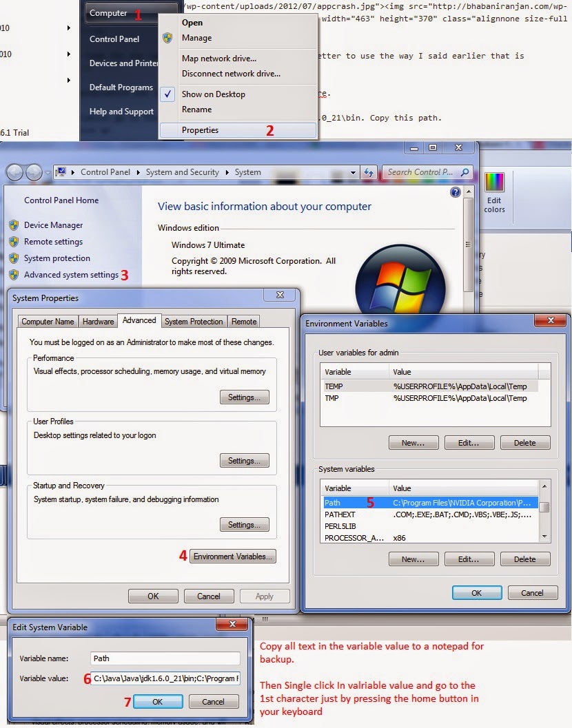Select Properties in the context menu

point(238,130)
